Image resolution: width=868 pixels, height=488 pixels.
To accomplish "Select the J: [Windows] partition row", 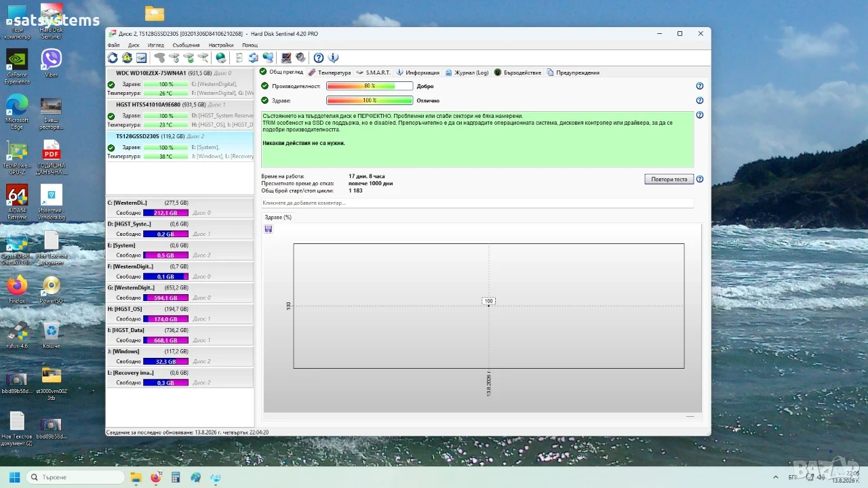I will 180,356.
